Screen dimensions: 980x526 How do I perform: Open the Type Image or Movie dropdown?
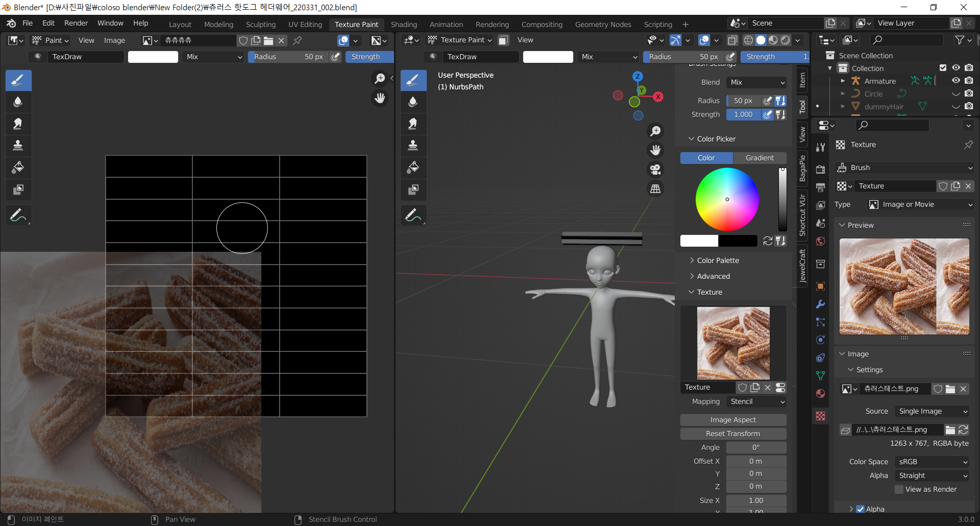click(920, 204)
